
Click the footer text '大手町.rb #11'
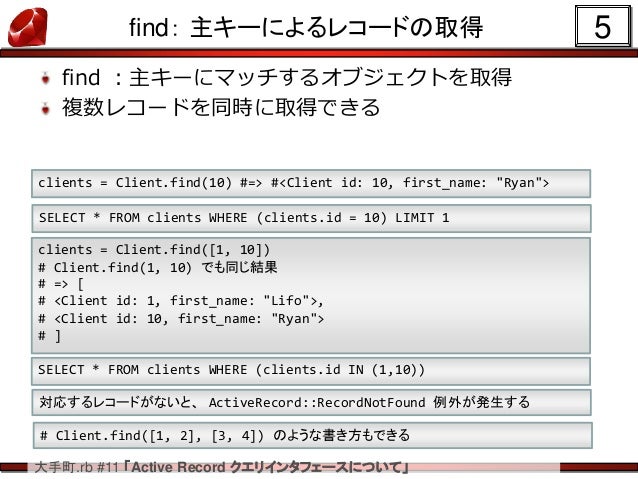point(76,467)
